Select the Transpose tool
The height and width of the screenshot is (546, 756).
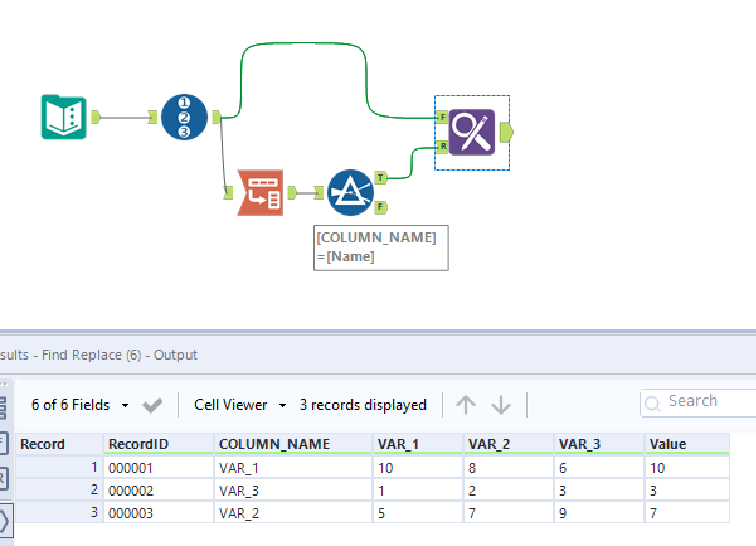point(260,193)
